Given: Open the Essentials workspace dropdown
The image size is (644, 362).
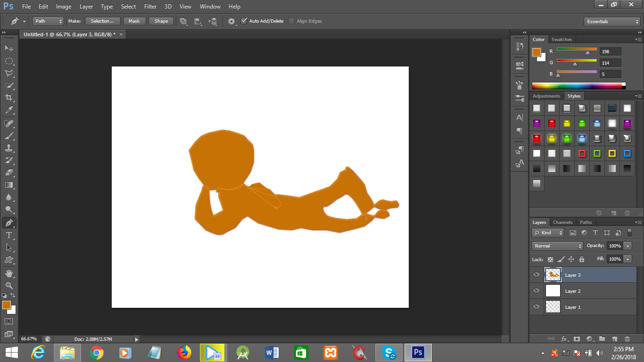Looking at the screenshot, I should coord(611,22).
